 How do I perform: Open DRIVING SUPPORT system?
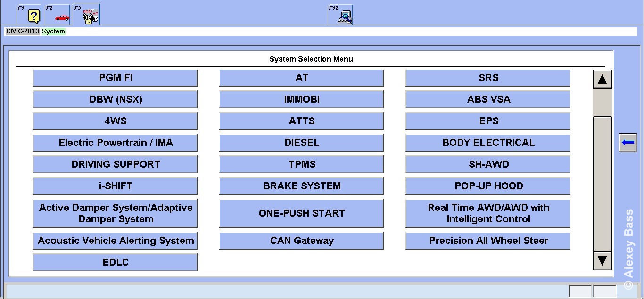115,165
